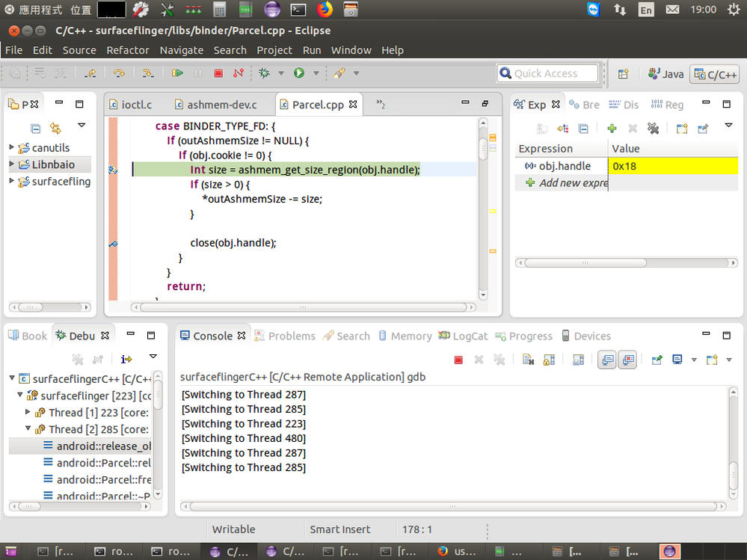
Task: Click the Resume debug icon in toolbar
Action: [177, 73]
